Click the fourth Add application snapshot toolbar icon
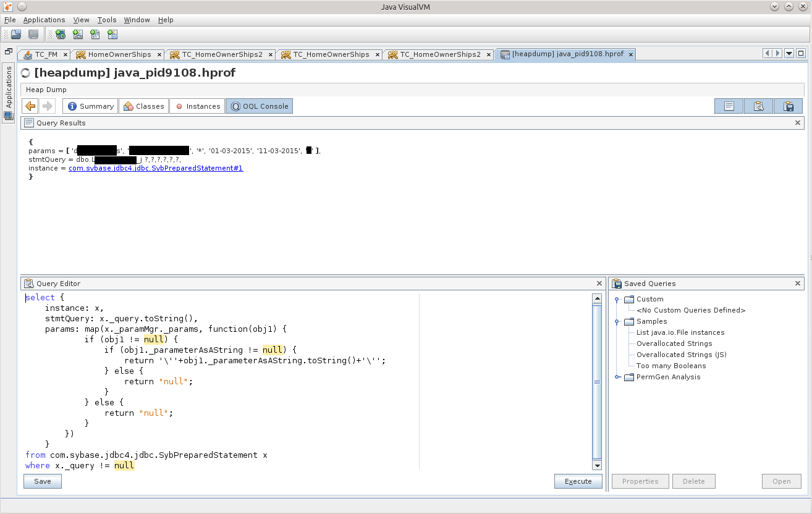The height and width of the screenshot is (514, 812). click(x=112, y=35)
